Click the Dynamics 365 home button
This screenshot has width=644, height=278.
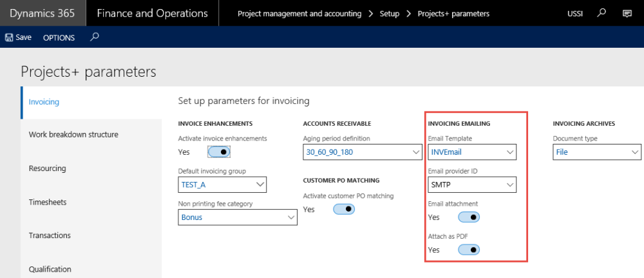43,13
